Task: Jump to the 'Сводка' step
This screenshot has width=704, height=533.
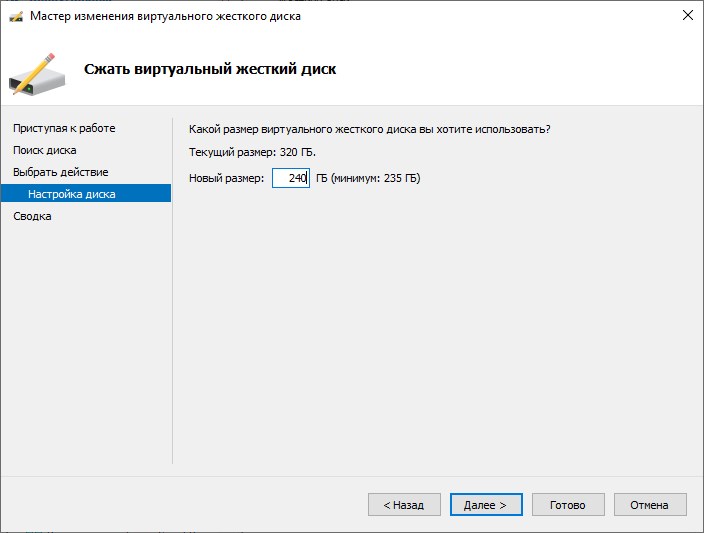Action: point(32,216)
